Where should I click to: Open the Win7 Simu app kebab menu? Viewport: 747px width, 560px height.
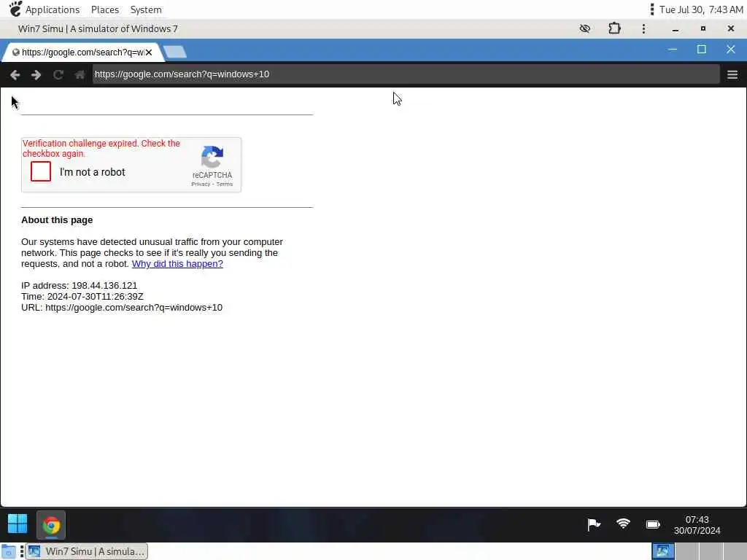coord(643,28)
